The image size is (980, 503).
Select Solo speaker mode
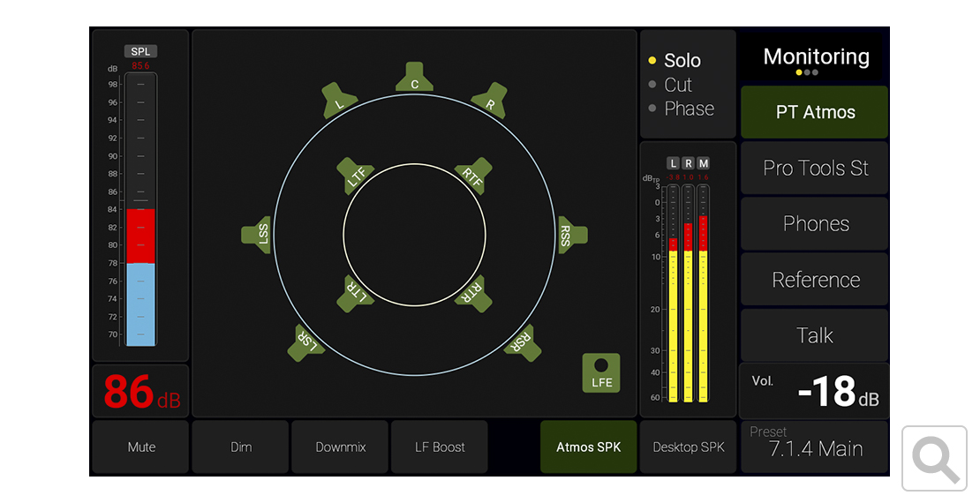click(x=682, y=61)
